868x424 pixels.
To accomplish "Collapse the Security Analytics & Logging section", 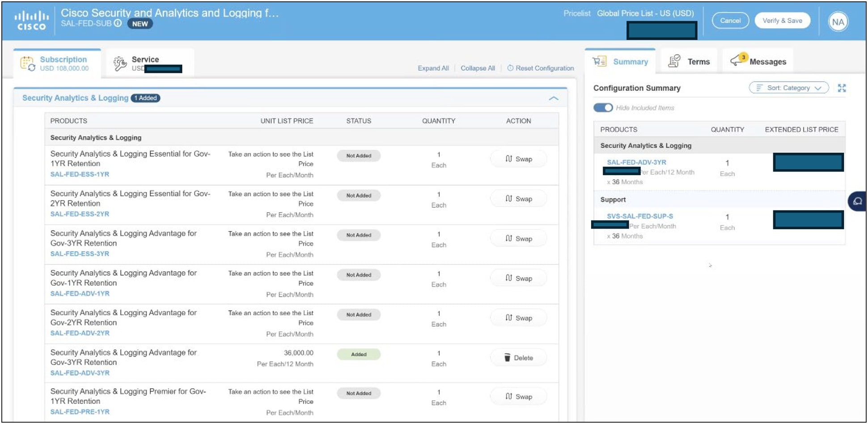I will click(x=553, y=98).
